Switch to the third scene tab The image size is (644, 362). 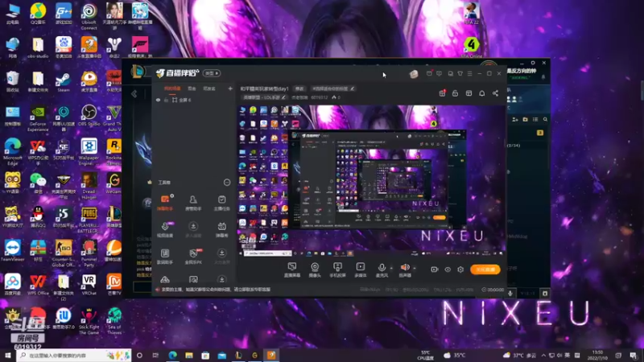[209, 88]
